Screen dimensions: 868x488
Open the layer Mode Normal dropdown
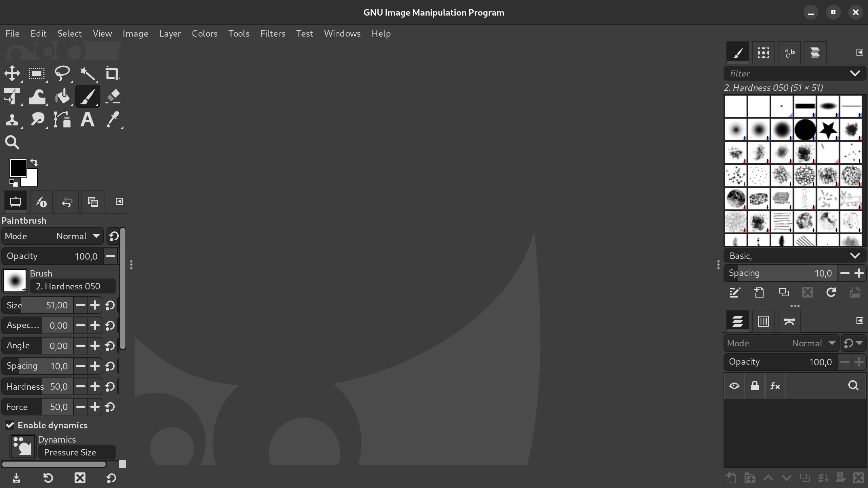pyautogui.click(x=782, y=343)
